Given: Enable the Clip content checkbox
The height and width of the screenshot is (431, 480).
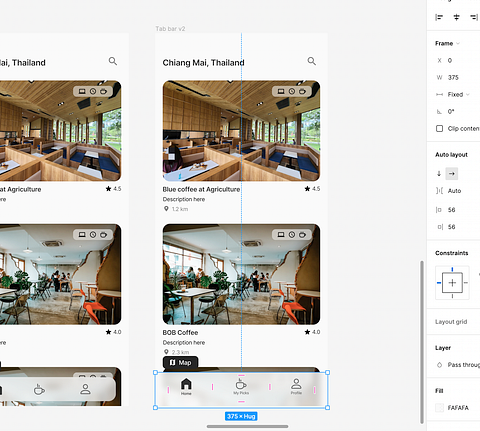Looking at the screenshot, I should (440, 129).
